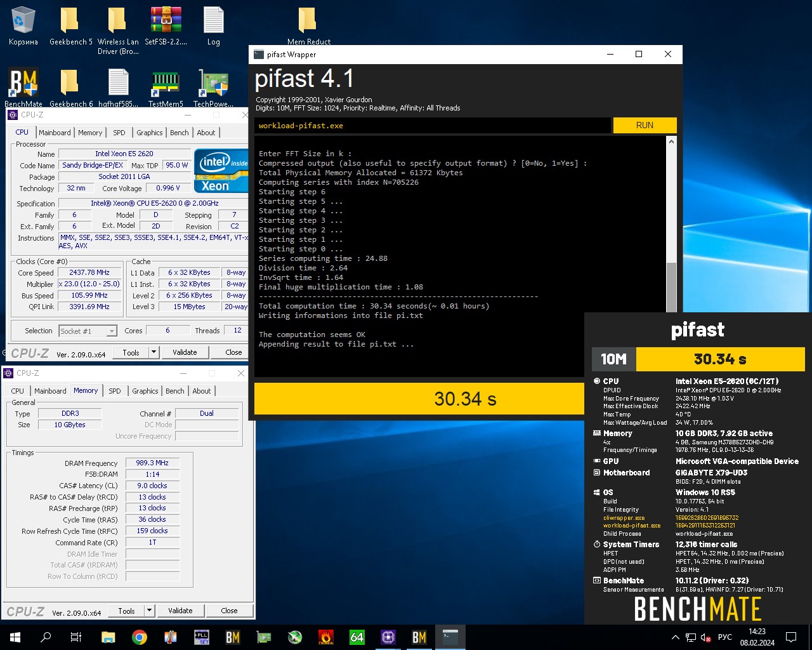Viewport: 812px width, 650px height.
Task: Switch to About tab in CPU-Z Timings window
Action: point(202,391)
